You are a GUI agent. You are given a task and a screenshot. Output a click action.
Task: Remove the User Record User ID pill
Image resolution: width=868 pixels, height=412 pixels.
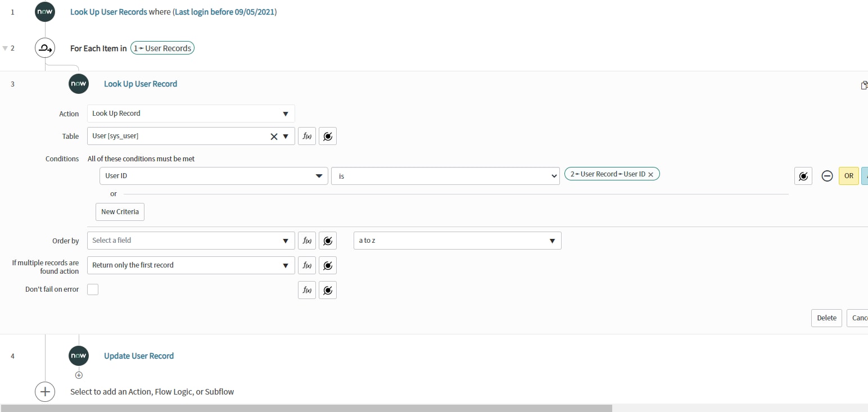[x=650, y=174]
